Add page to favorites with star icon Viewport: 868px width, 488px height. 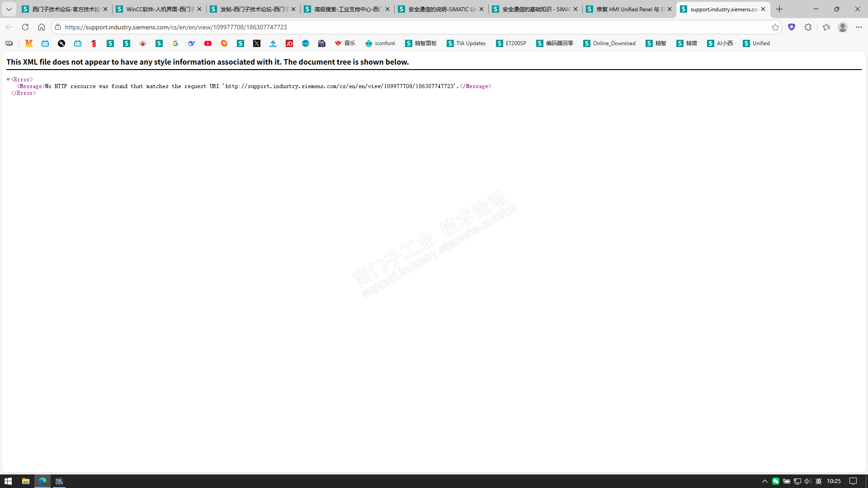[775, 27]
